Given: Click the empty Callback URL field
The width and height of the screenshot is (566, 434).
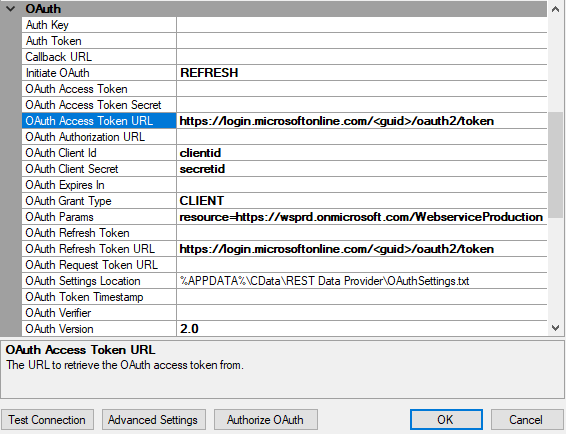Looking at the screenshot, I should coord(362,57).
